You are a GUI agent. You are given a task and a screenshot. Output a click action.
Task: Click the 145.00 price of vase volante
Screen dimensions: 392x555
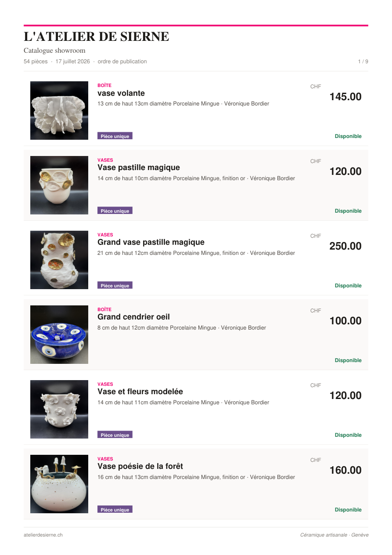[345, 97]
